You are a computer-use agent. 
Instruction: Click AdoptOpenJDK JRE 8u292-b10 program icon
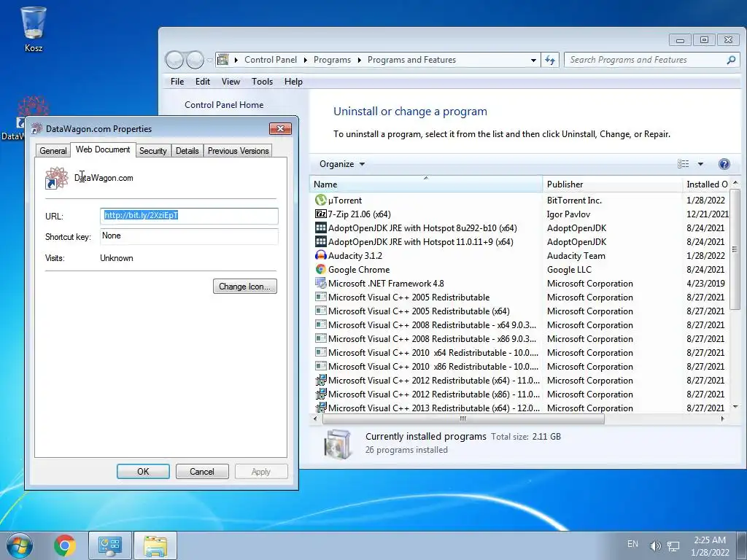tap(321, 228)
